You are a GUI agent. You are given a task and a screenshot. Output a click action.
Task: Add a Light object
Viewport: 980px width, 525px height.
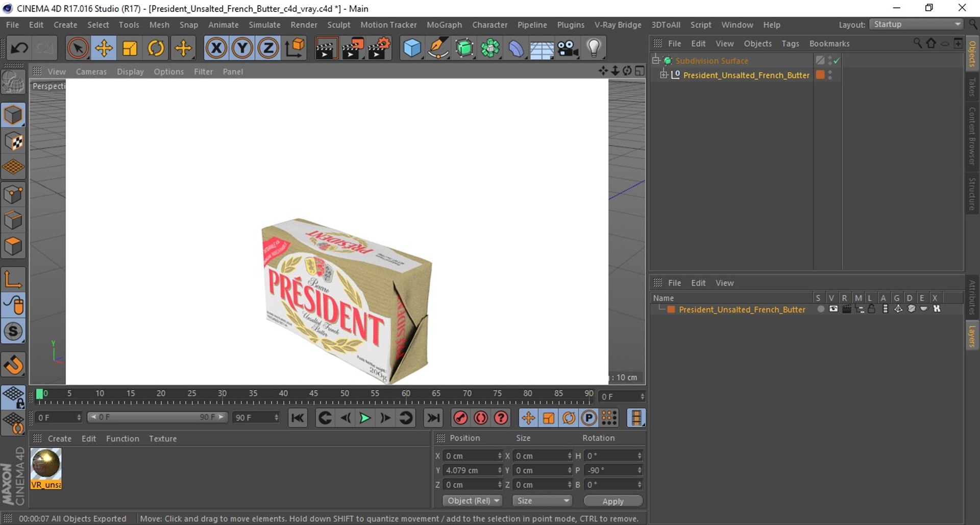click(x=594, y=49)
